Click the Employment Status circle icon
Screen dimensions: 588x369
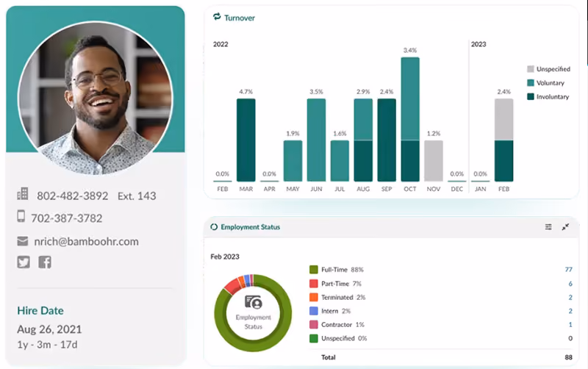click(x=214, y=227)
